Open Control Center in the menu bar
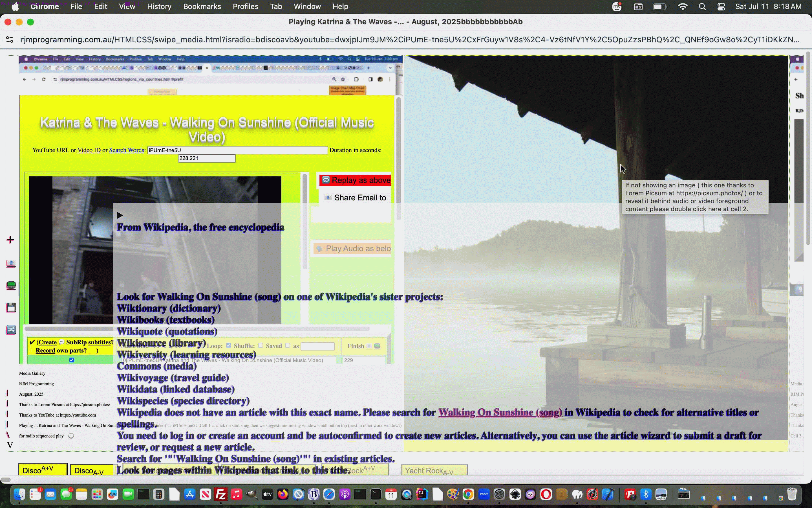Image resolution: width=812 pixels, height=508 pixels. (721, 7)
